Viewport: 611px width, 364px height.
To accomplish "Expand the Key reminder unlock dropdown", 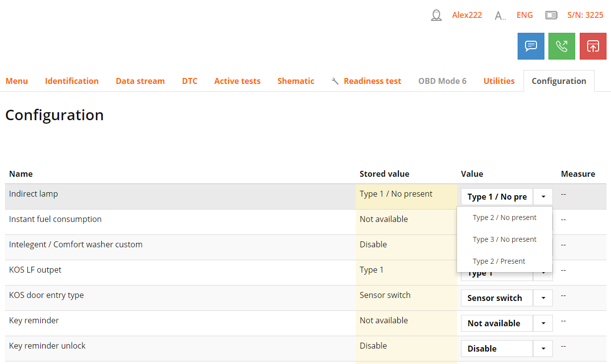I will (x=543, y=349).
